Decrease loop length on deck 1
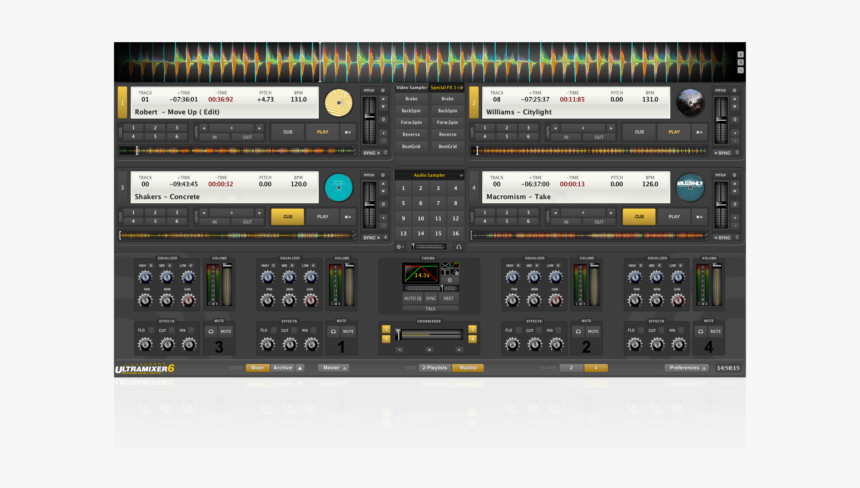 pos(204,128)
